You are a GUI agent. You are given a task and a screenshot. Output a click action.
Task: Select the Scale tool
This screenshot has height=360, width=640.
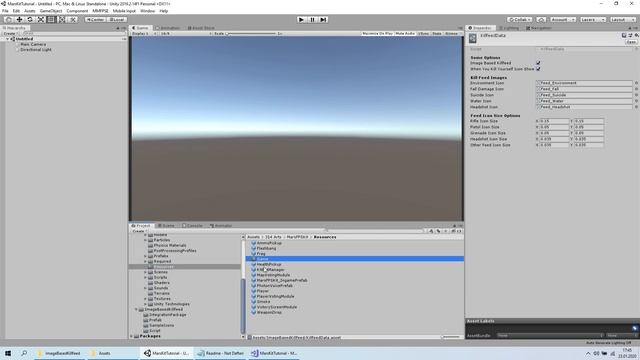click(x=41, y=19)
